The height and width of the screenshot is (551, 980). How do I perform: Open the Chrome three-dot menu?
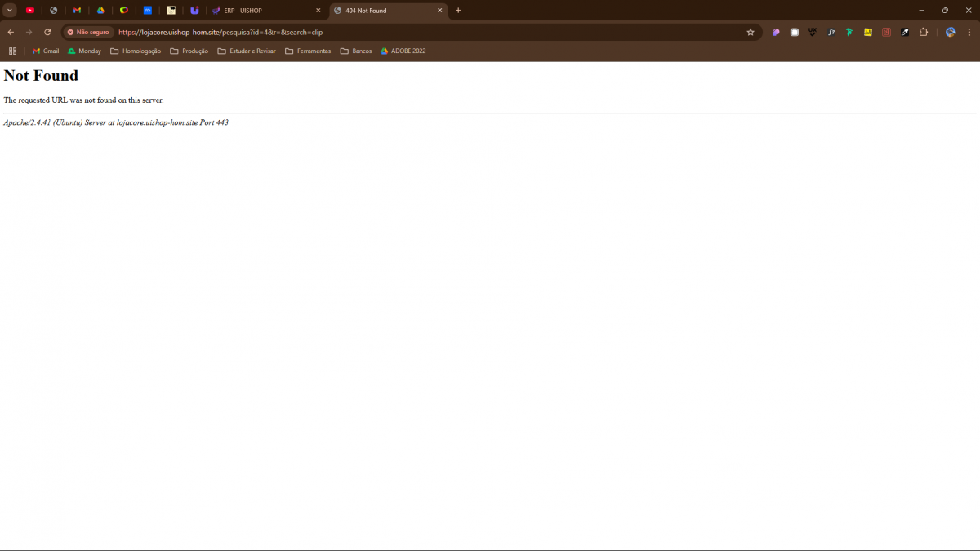point(969,32)
